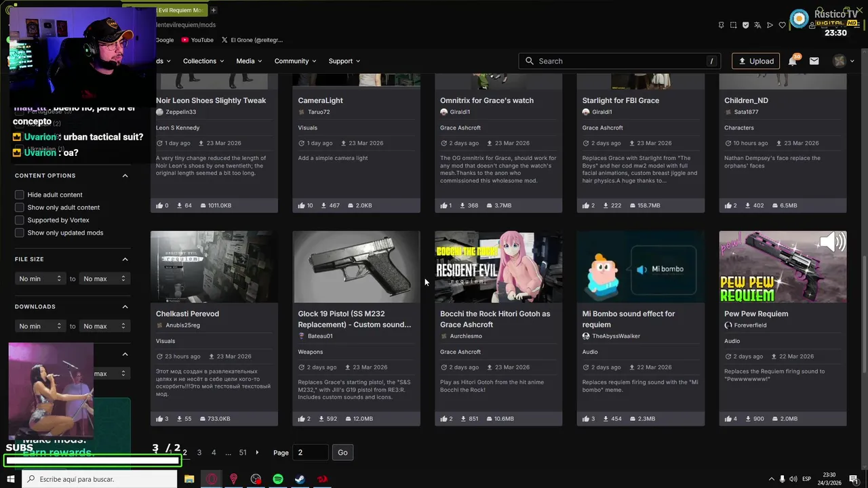The image size is (868, 488).
Task: Collapse the Downloads filter section
Action: tap(125, 306)
